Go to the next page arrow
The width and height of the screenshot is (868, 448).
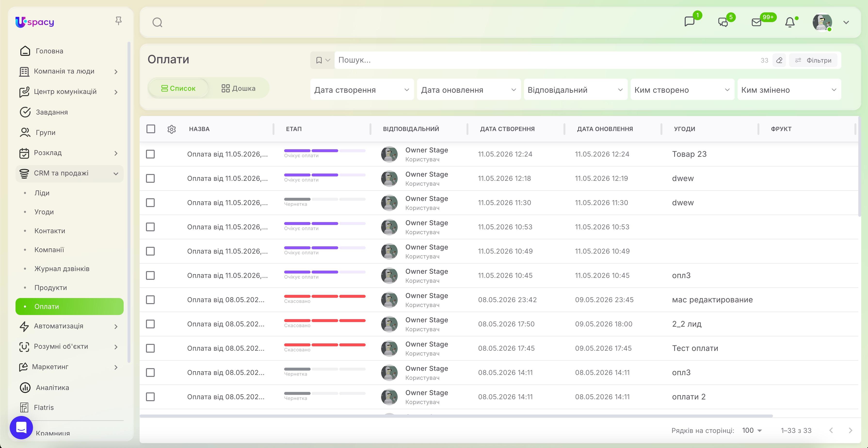850,431
